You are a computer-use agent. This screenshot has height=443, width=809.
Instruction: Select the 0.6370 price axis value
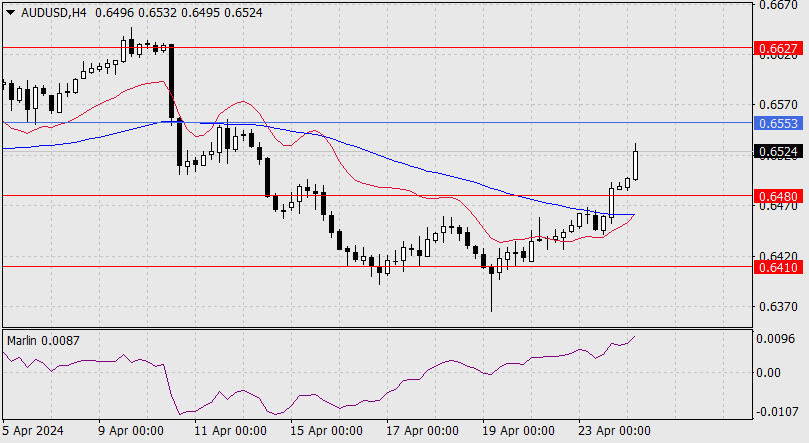[x=778, y=306]
